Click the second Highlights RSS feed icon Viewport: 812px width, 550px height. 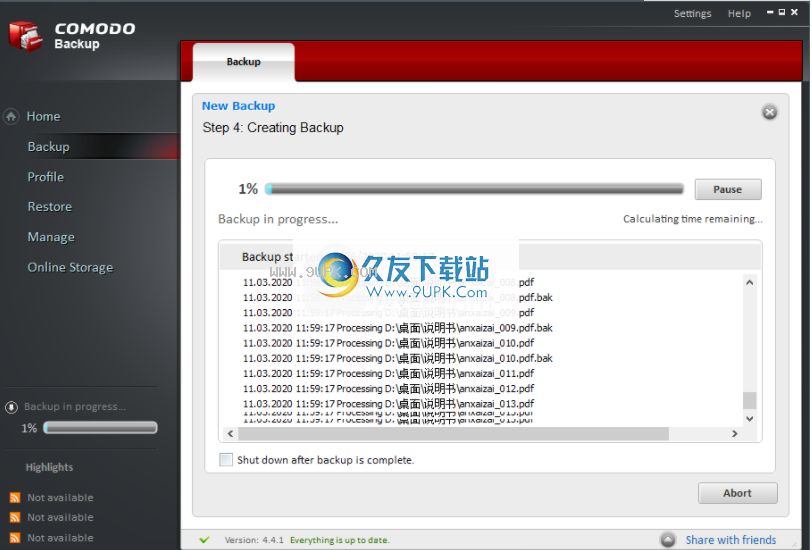(x=15, y=517)
